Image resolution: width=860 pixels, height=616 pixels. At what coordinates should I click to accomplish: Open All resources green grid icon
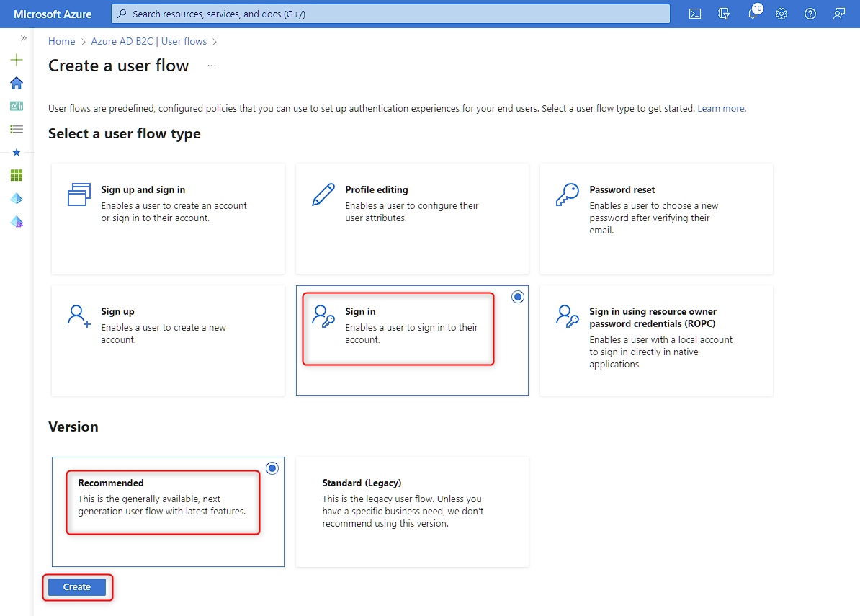point(17,175)
